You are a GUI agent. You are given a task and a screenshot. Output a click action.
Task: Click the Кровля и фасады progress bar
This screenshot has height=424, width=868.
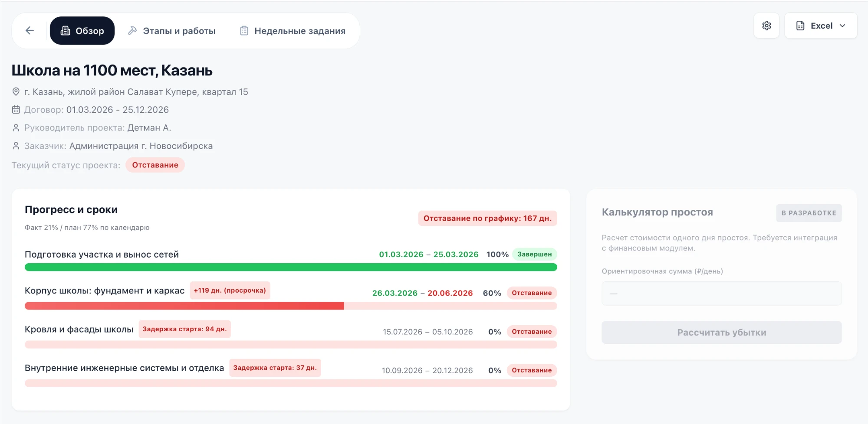click(x=291, y=345)
